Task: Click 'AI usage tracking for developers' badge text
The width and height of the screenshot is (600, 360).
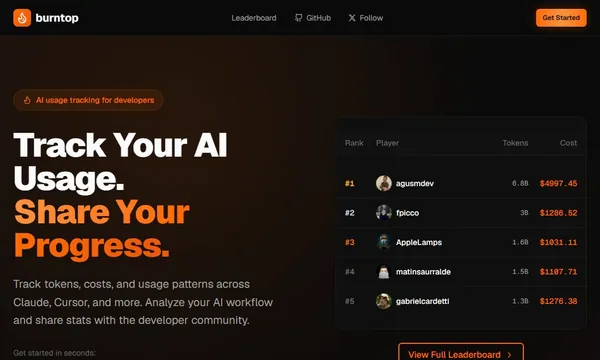Action: pos(95,100)
